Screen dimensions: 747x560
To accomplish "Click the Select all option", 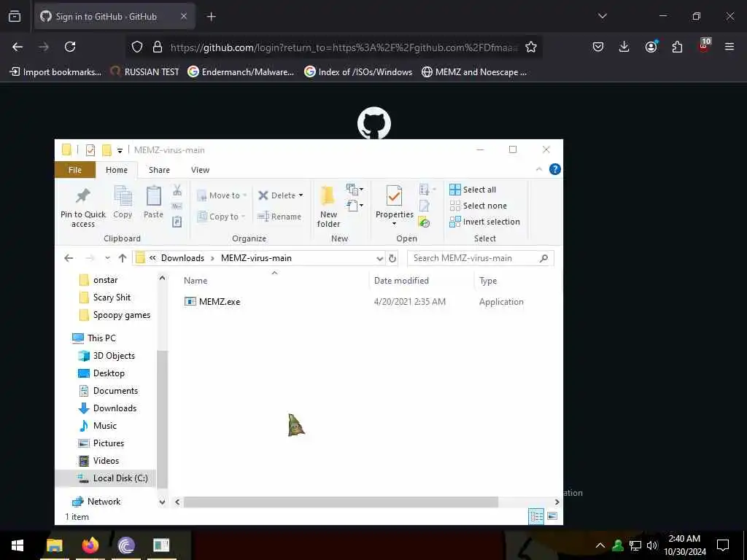I will tap(473, 190).
